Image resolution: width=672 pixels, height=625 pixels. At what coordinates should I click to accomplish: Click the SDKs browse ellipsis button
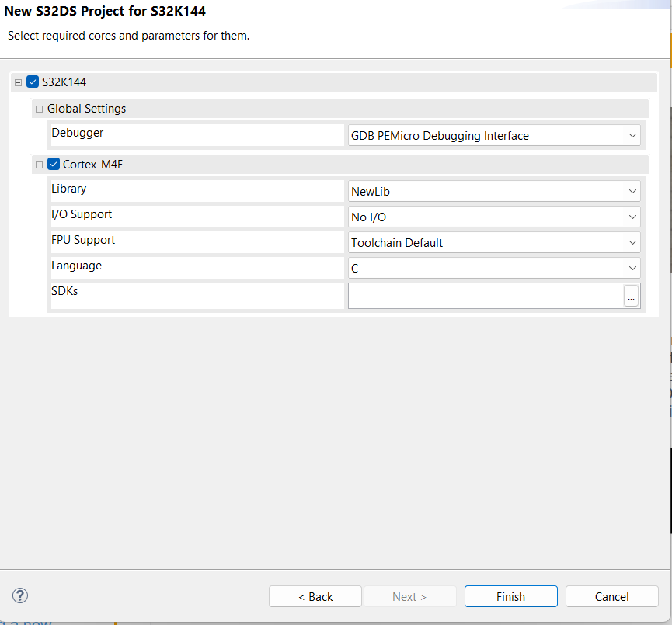point(632,296)
